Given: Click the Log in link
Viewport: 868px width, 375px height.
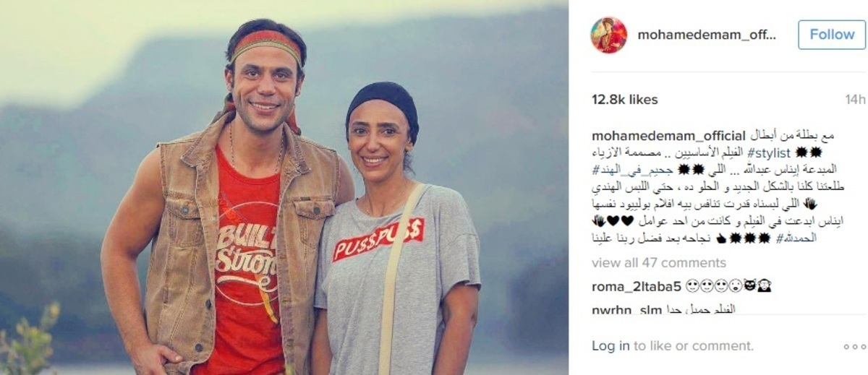Looking at the screenshot, I should click(x=610, y=346).
